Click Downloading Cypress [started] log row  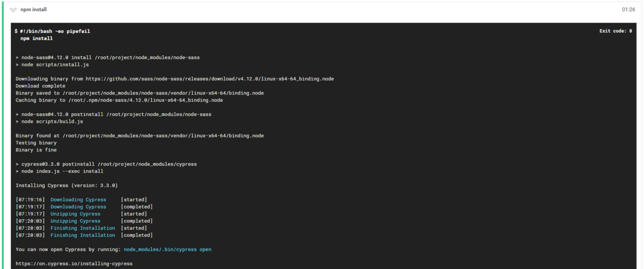pos(81,200)
